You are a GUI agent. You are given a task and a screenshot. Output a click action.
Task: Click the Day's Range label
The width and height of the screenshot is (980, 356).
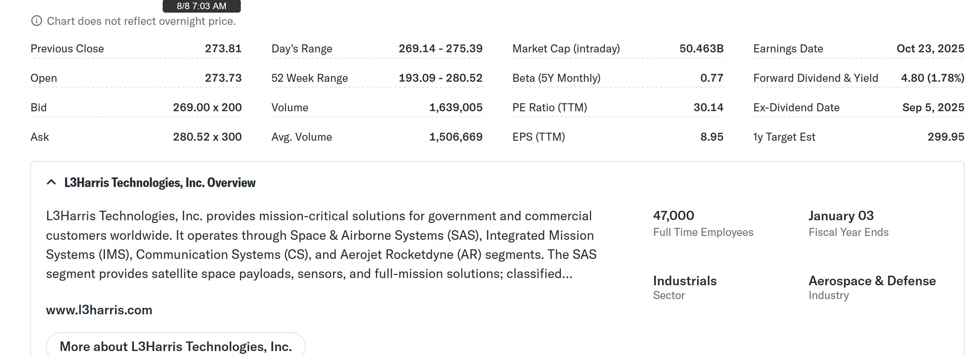[x=302, y=49]
